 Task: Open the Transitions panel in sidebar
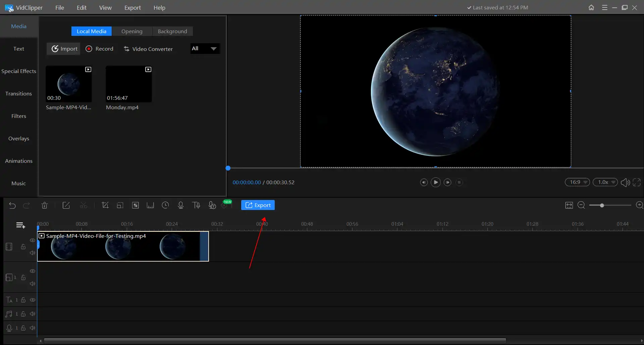(19, 93)
